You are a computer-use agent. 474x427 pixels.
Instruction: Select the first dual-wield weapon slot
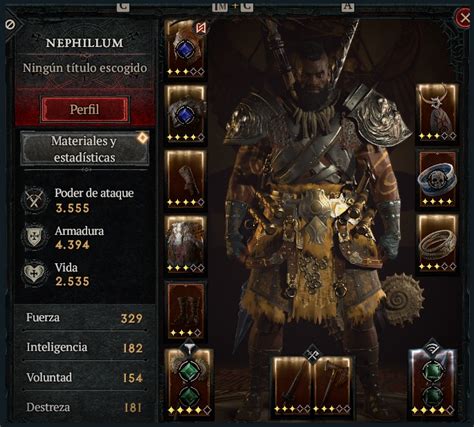(x=292, y=386)
